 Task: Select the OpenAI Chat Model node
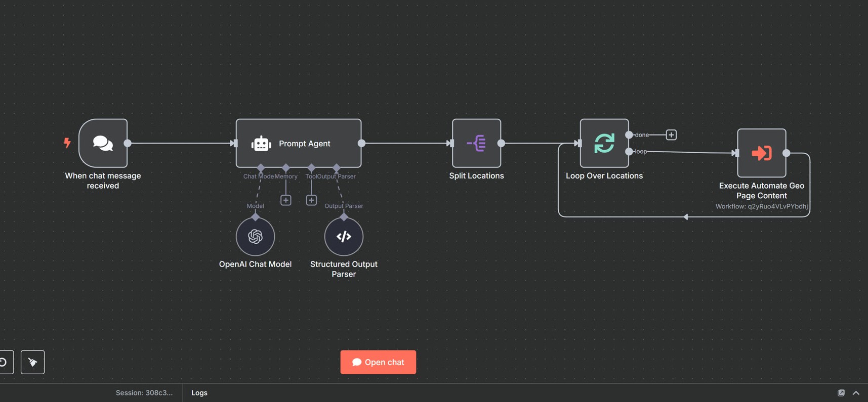point(255,236)
